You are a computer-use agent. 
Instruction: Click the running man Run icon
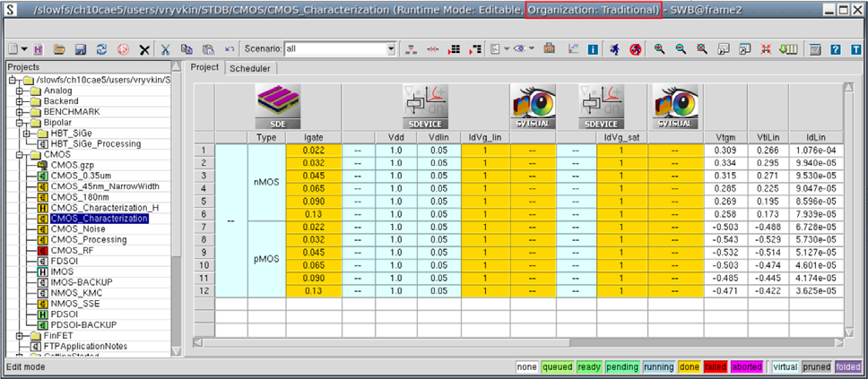(614, 48)
